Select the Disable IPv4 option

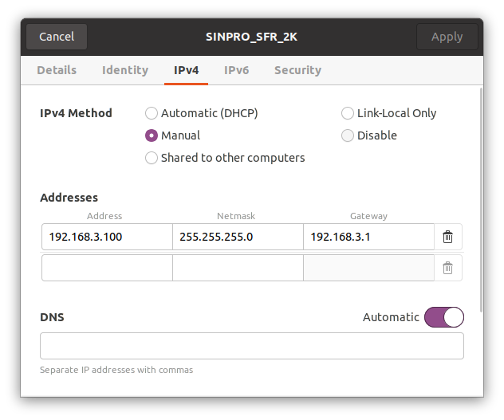click(x=348, y=135)
